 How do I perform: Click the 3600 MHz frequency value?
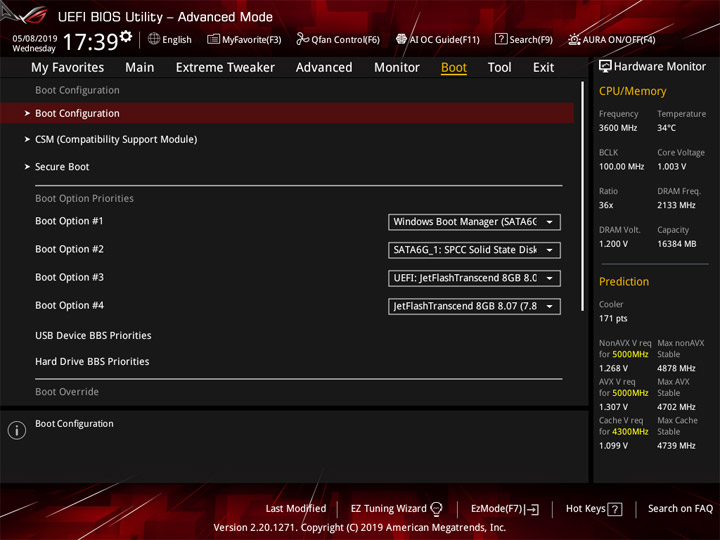click(618, 128)
